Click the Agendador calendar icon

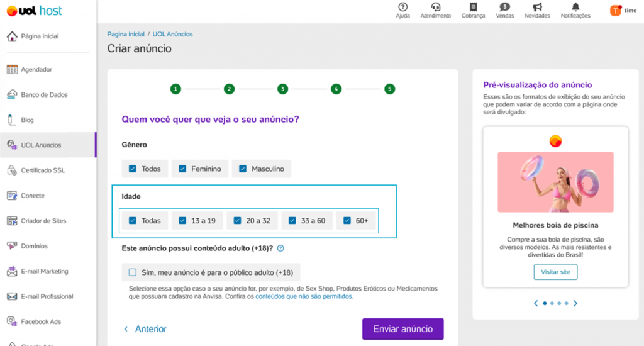[12, 69]
